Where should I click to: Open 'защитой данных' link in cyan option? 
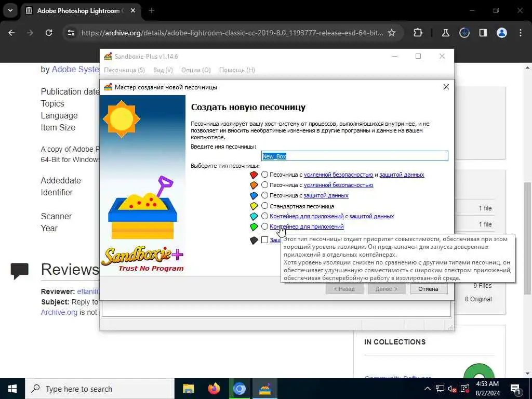[x=372, y=216]
